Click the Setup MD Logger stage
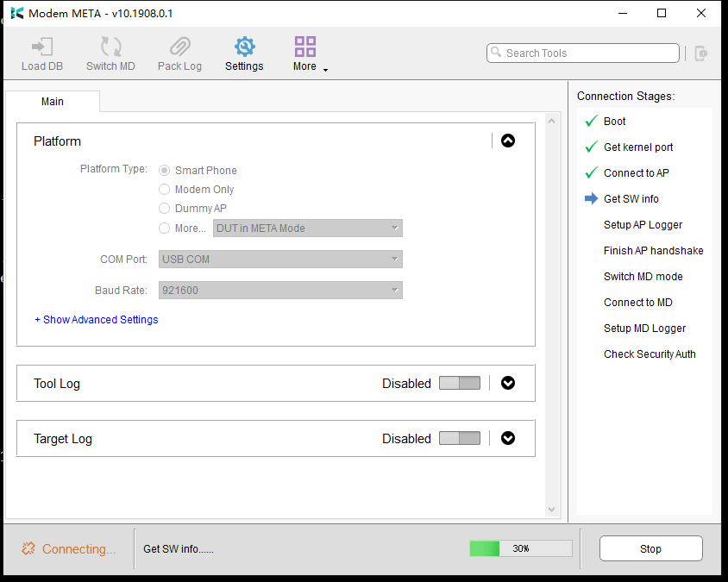 pyautogui.click(x=645, y=329)
